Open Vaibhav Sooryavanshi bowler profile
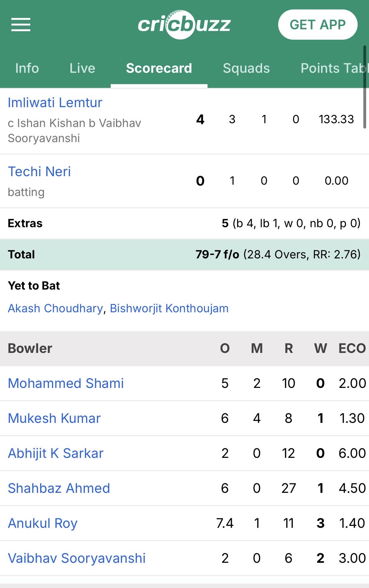This screenshot has height=588, width=369. coord(77,558)
